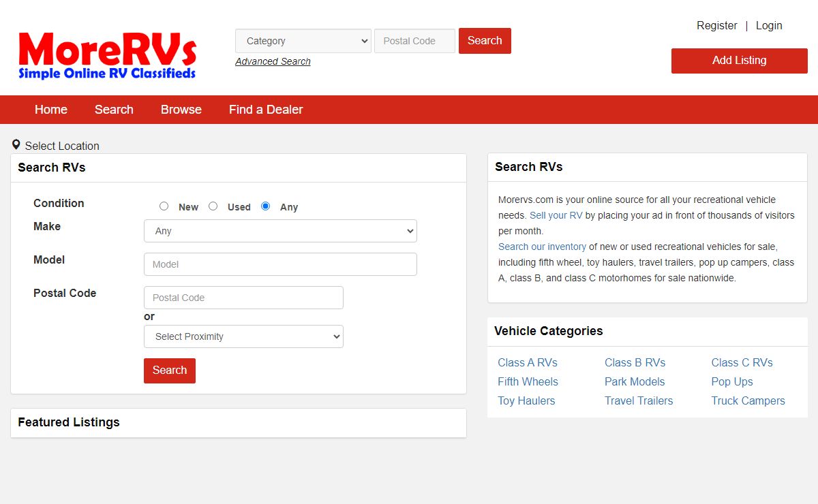Image resolution: width=818 pixels, height=504 pixels.
Task: Open Class B RVs category
Action: point(635,362)
